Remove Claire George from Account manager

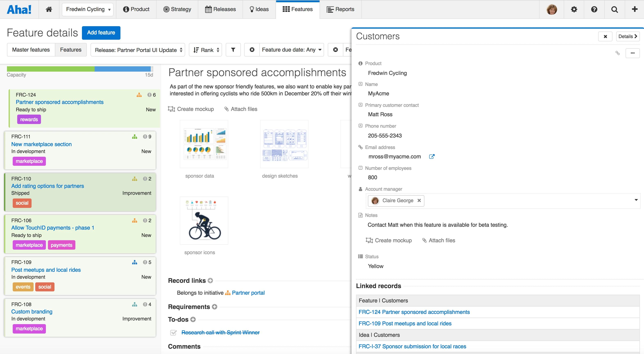click(x=419, y=200)
